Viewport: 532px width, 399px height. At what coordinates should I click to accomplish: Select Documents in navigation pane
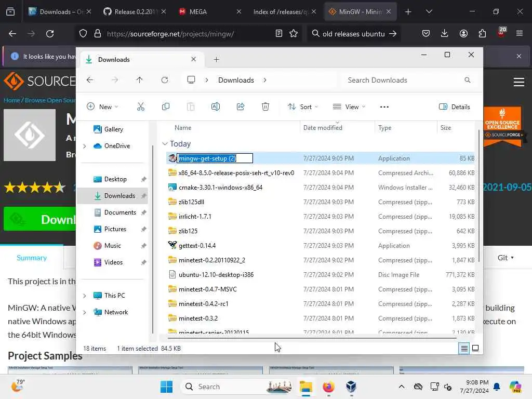(x=120, y=212)
